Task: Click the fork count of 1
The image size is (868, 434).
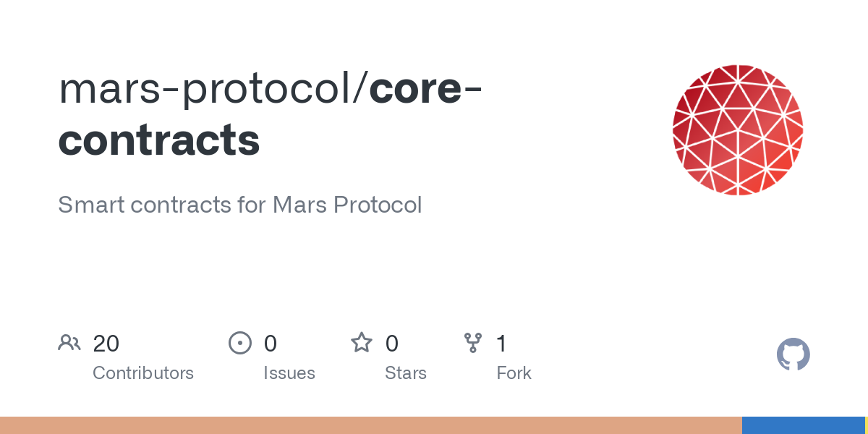Action: (501, 344)
